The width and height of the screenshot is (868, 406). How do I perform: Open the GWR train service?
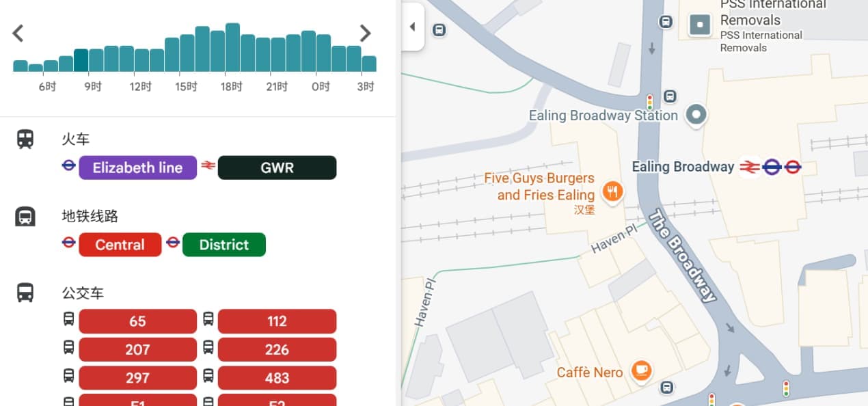tap(277, 167)
